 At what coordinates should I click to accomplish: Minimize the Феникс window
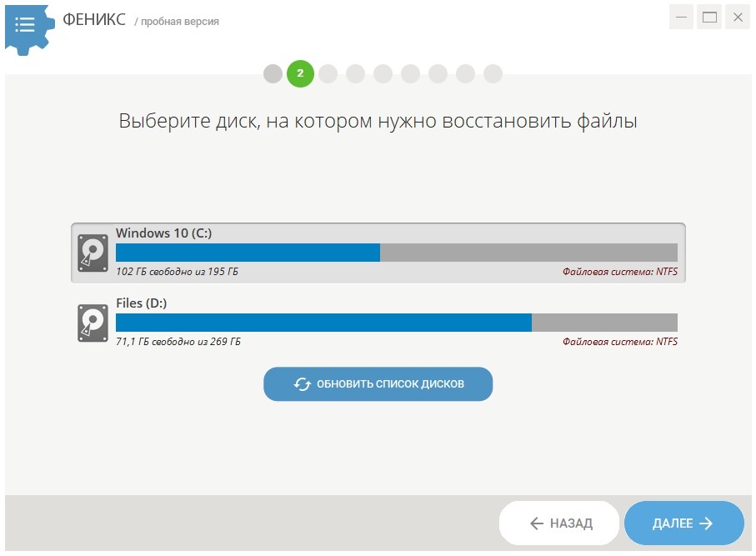(681, 18)
